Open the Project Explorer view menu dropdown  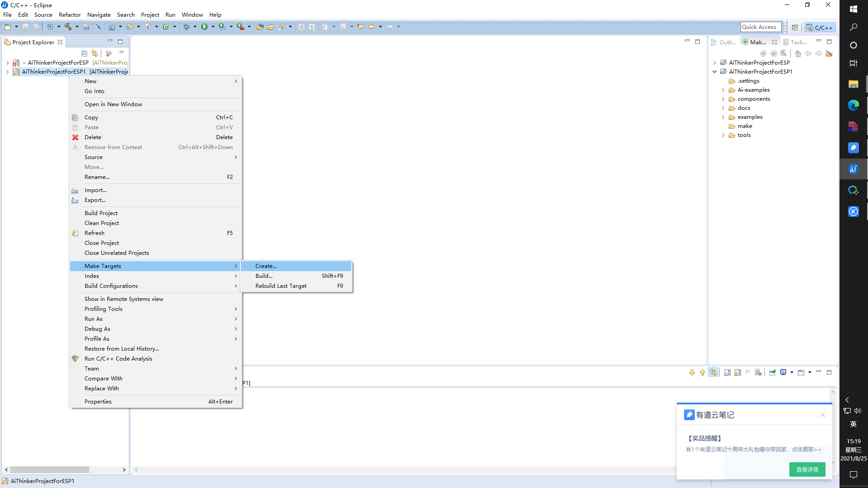pyautogui.click(x=122, y=53)
